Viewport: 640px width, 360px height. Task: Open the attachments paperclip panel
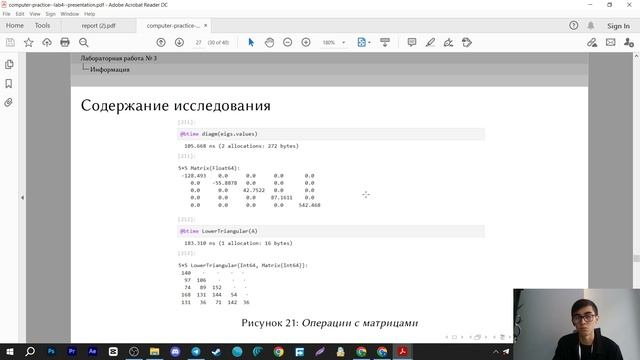9,102
